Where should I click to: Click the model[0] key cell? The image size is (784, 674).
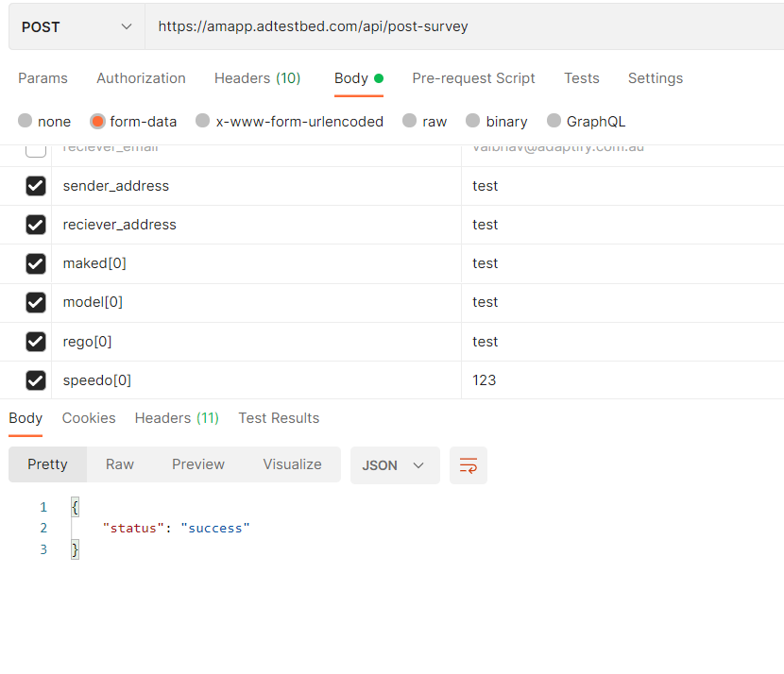[257, 303]
